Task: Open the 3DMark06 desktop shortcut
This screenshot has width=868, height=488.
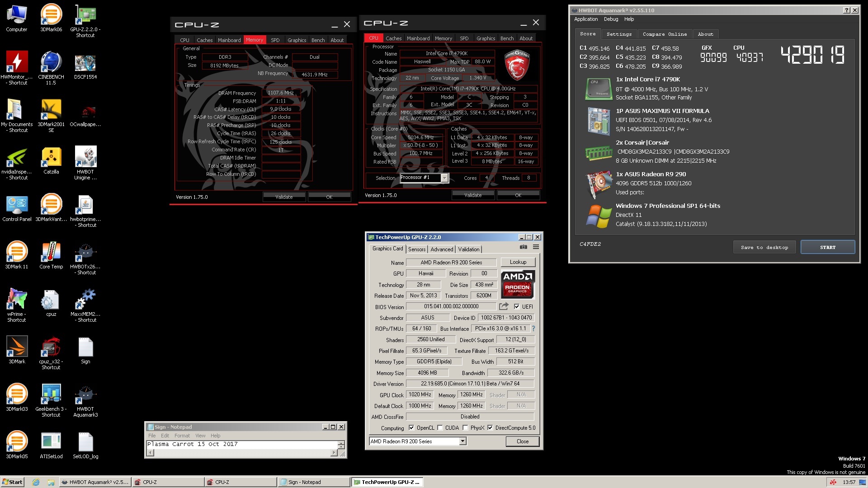Action: click(x=51, y=18)
